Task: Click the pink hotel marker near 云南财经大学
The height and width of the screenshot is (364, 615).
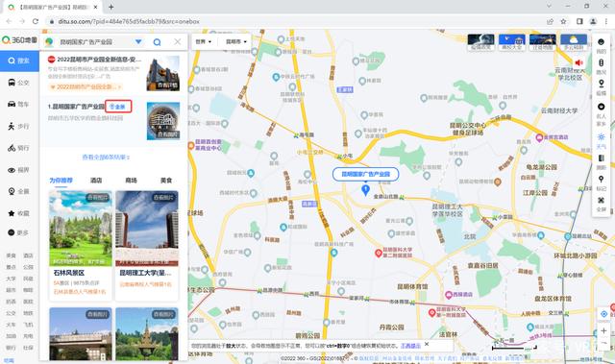Action: 539,137
